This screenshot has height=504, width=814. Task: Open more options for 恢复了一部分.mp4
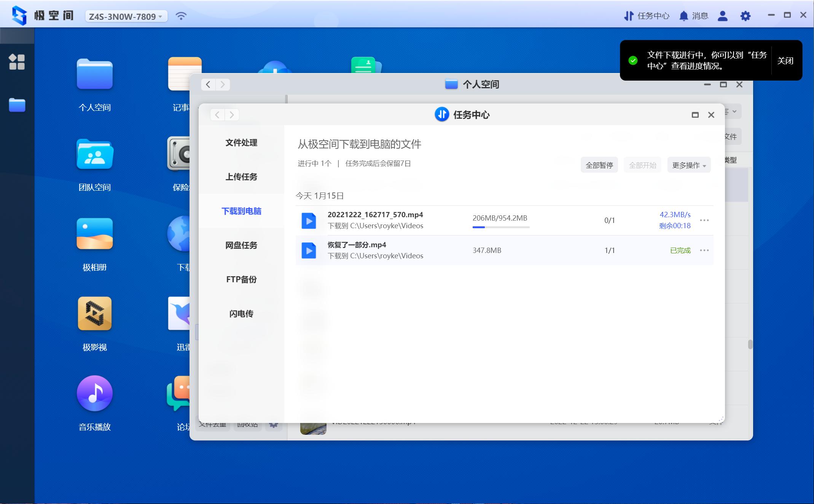pyautogui.click(x=704, y=250)
